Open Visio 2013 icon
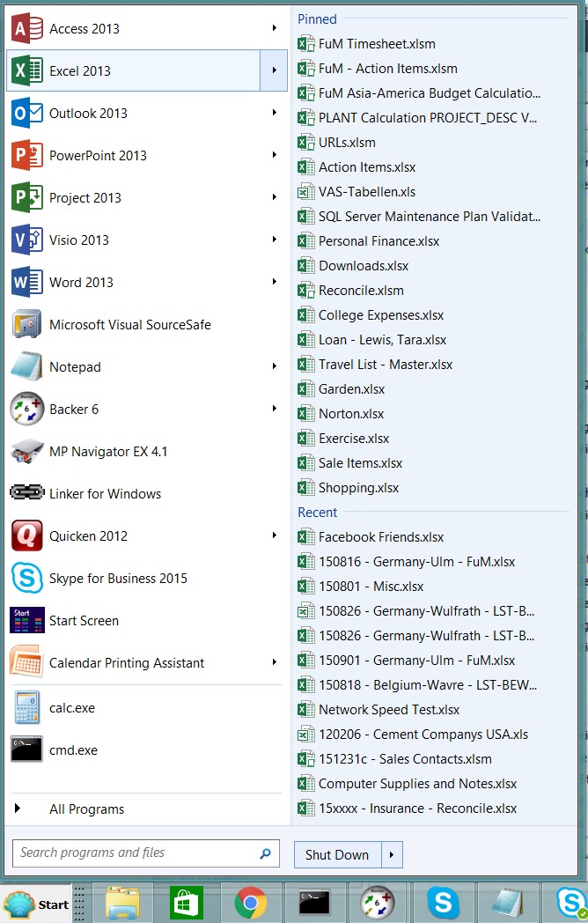Screen dimensions: 588x923 click(27, 240)
